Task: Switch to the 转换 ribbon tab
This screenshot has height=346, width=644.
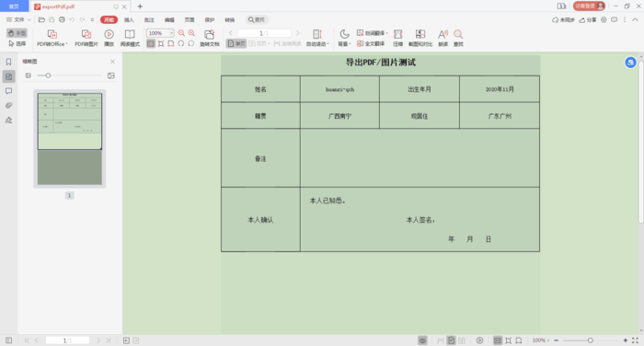Action: tap(230, 19)
